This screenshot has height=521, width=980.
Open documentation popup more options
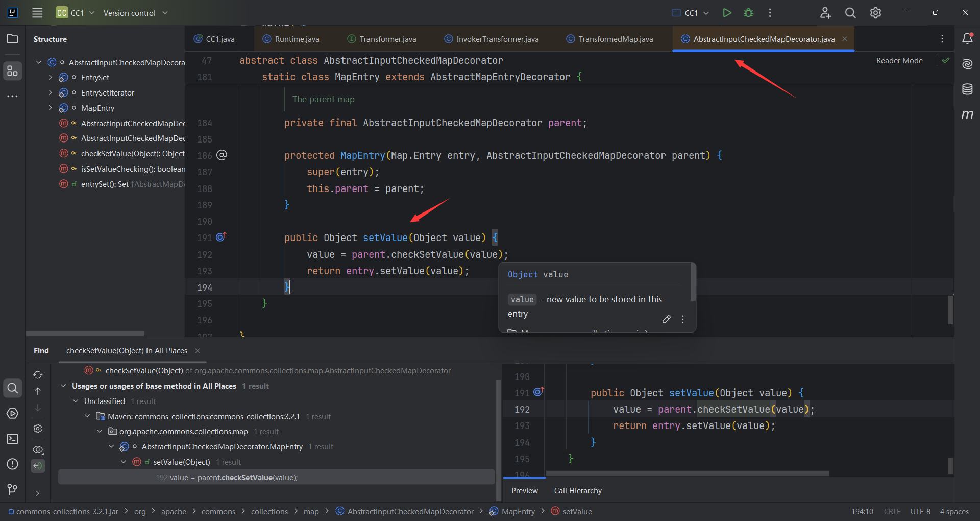(683, 319)
